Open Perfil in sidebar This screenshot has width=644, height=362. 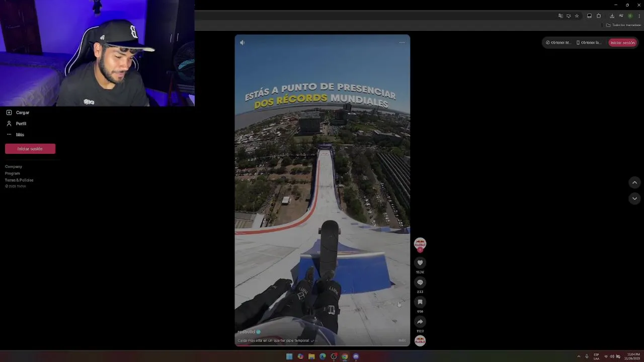pos(16,124)
